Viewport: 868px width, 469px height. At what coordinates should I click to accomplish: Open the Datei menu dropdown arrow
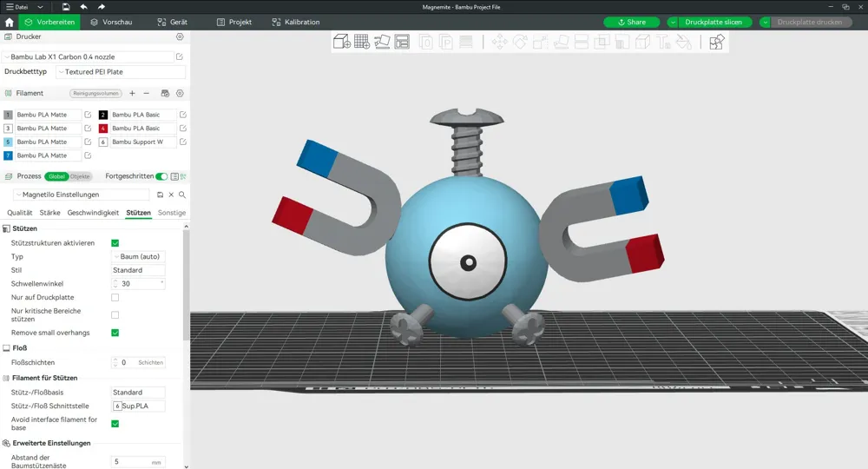[40, 7]
